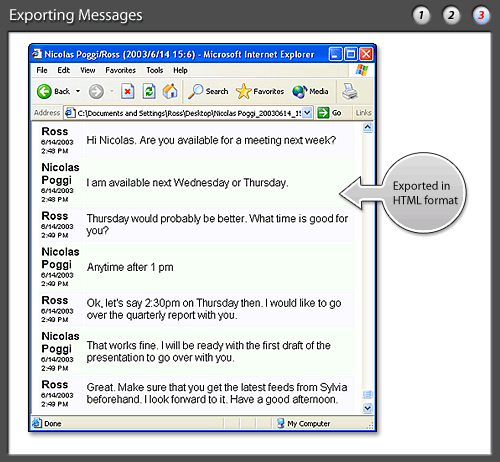
Task: Maximize the Internet Explorer window
Action: coord(351,54)
